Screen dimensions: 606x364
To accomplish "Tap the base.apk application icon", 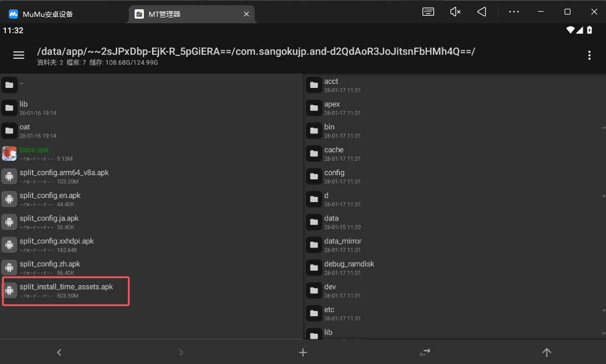I will pyautogui.click(x=9, y=153).
